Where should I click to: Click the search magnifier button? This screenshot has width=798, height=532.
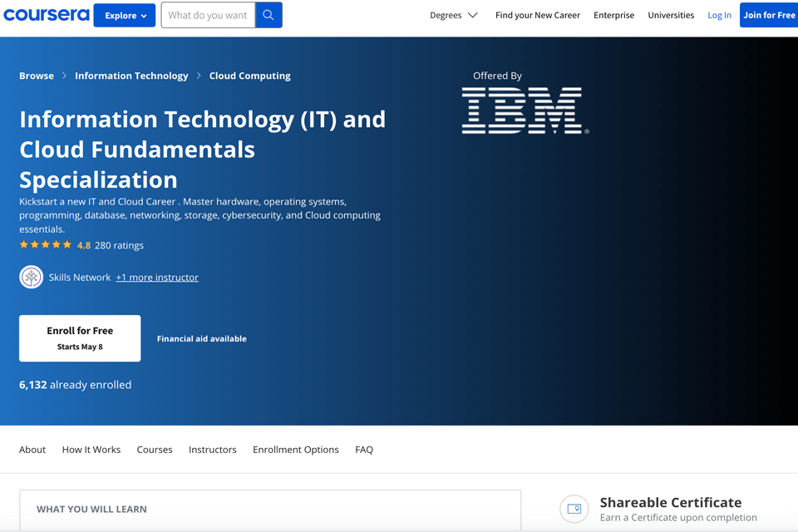tap(268, 15)
